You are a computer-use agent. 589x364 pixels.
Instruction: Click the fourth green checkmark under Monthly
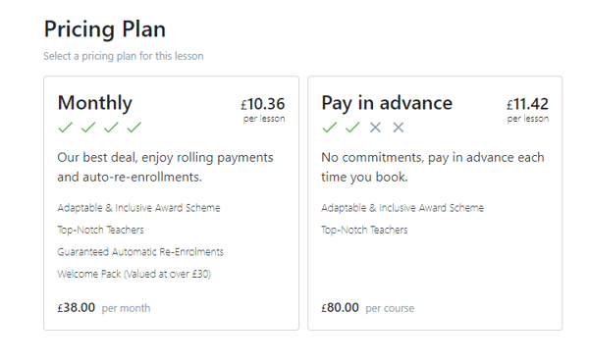[134, 128]
